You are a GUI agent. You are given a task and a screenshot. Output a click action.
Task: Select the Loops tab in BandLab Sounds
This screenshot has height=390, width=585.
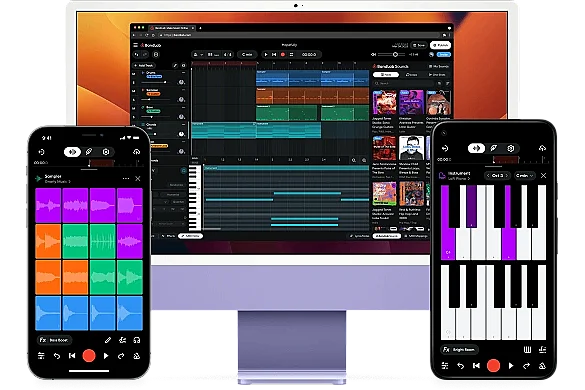(412, 75)
